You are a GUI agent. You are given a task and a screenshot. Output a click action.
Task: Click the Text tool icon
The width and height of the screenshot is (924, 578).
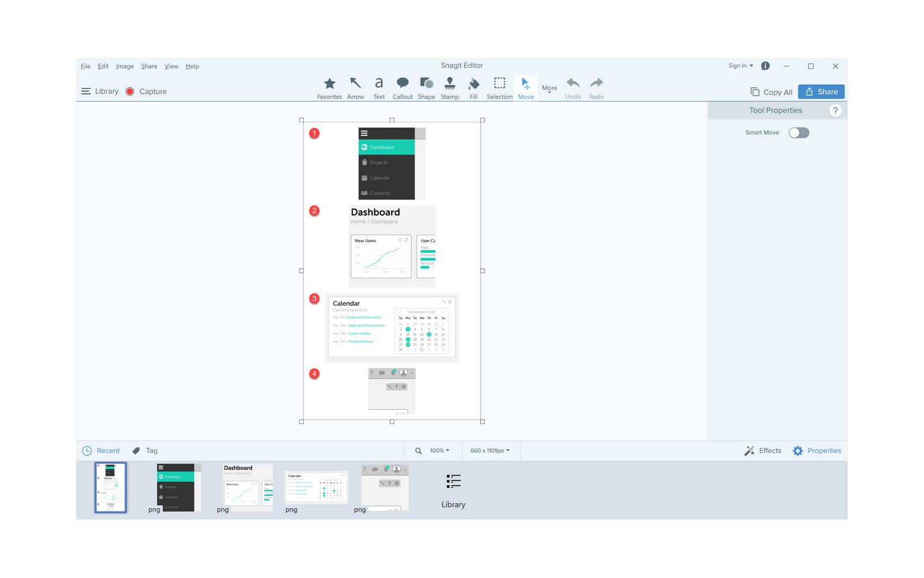tap(379, 88)
